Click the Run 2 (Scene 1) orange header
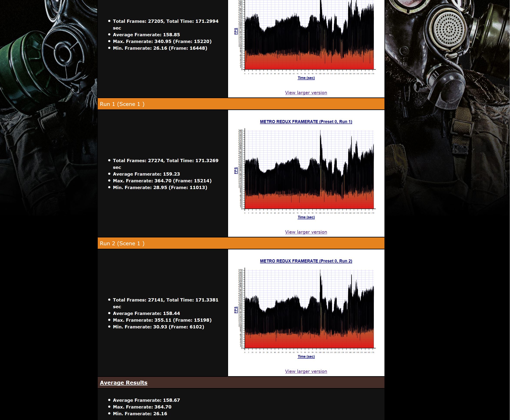 coord(122,243)
